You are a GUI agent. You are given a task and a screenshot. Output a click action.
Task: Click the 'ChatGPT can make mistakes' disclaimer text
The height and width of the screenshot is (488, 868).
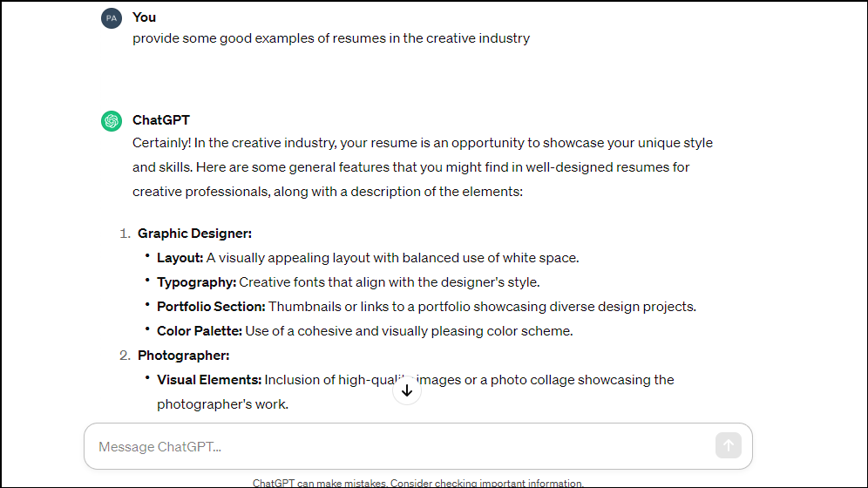pos(418,483)
